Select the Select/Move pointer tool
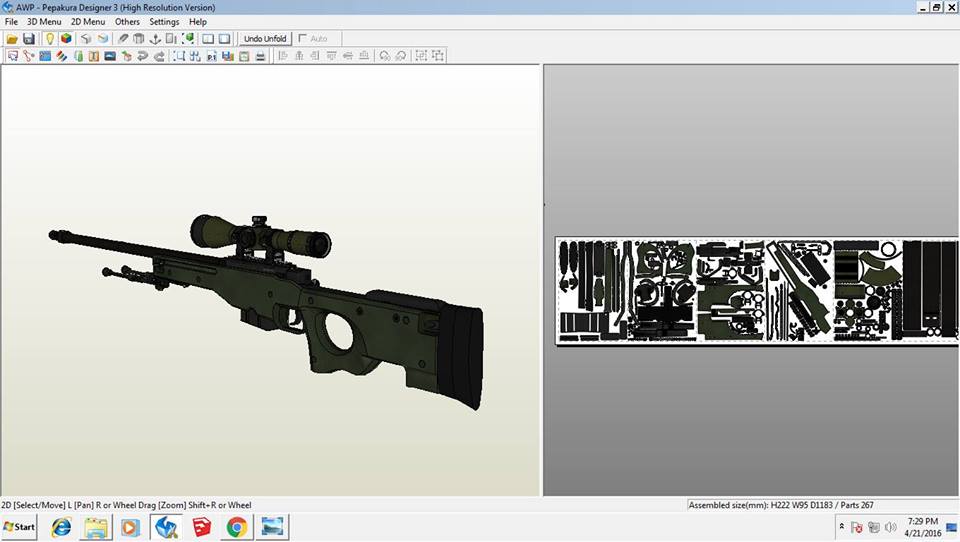 pos(12,56)
